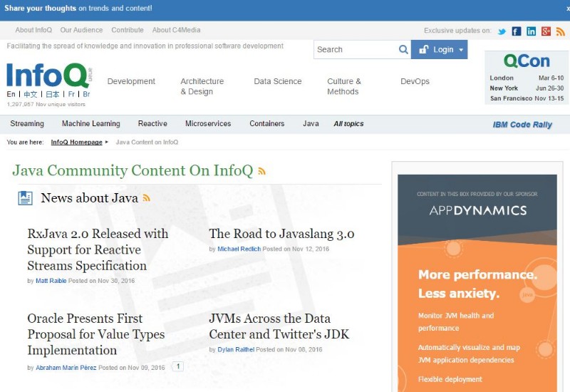The height and width of the screenshot is (392, 570).
Task: Click 'Posted on Nov 12, 2016' text
Action: pos(296,249)
